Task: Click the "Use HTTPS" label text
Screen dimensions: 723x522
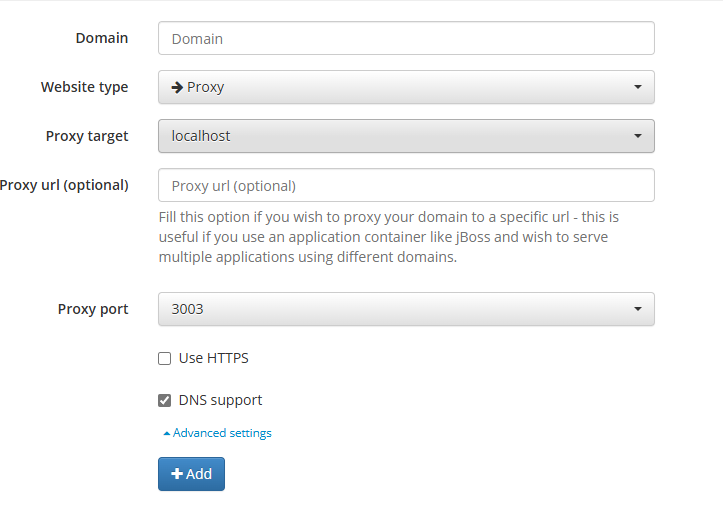Action: pos(213,358)
